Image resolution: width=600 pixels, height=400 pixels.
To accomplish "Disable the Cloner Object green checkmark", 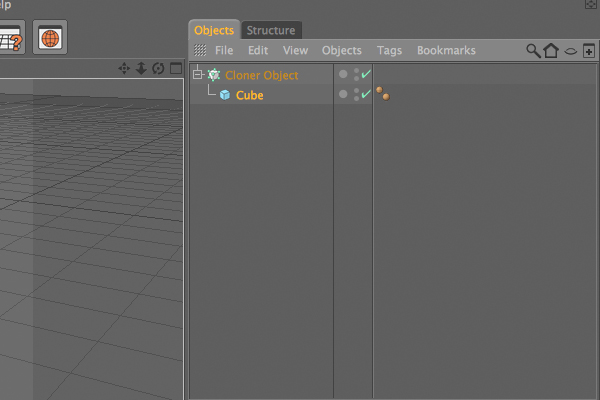I will 366,74.
